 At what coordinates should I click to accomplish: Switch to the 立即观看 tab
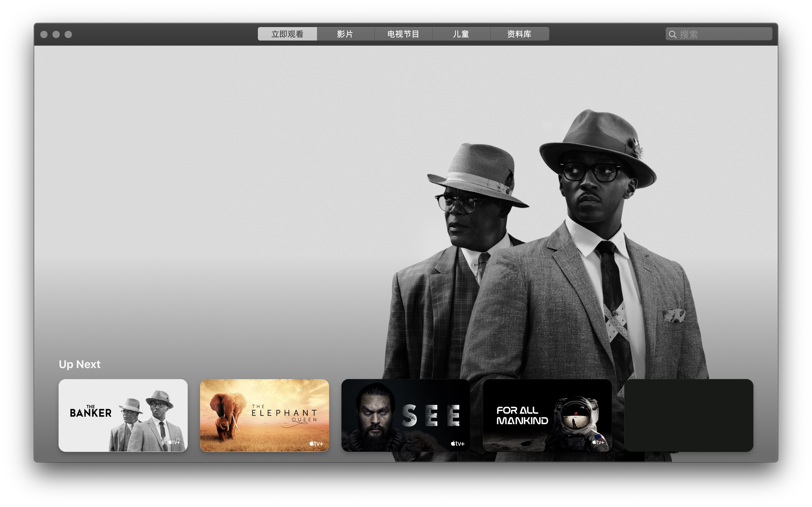coord(287,34)
